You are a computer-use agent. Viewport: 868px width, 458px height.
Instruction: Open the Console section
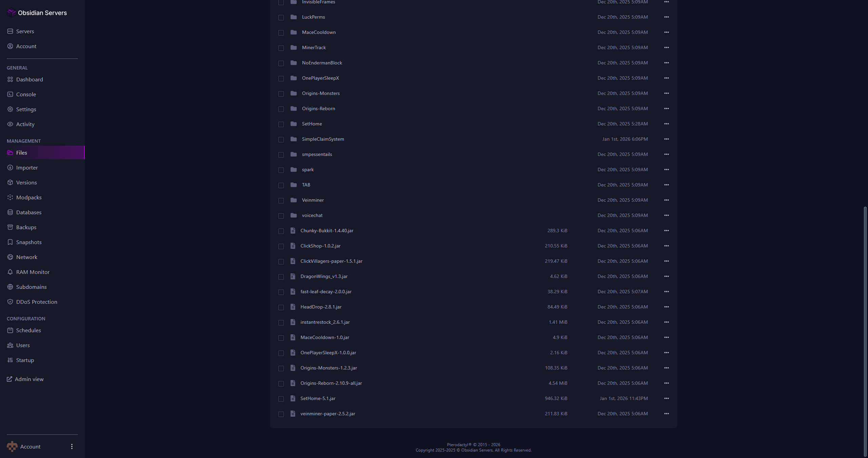click(x=26, y=94)
